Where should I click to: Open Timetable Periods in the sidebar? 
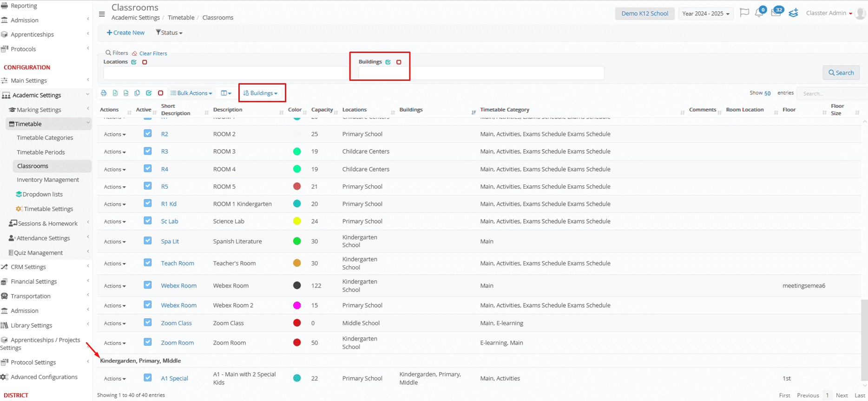pos(41,152)
